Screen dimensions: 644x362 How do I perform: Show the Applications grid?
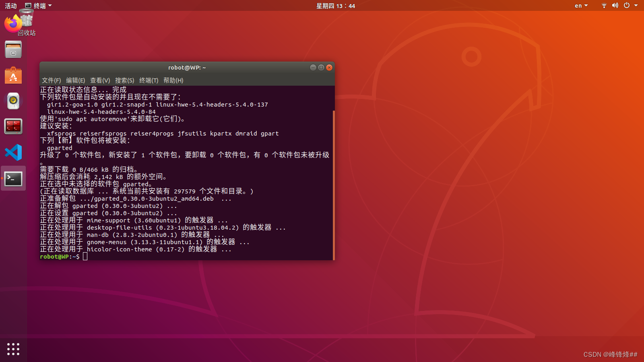point(13,350)
